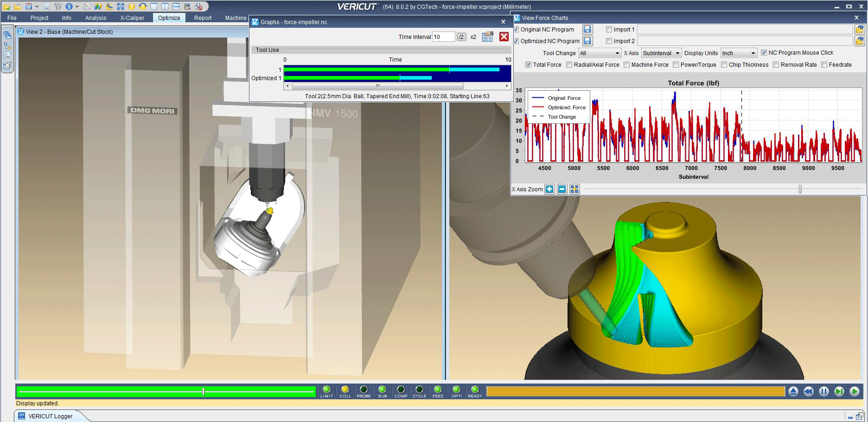This screenshot has height=422, width=868.
Task: Open the X-Caliper menu
Action: (132, 18)
